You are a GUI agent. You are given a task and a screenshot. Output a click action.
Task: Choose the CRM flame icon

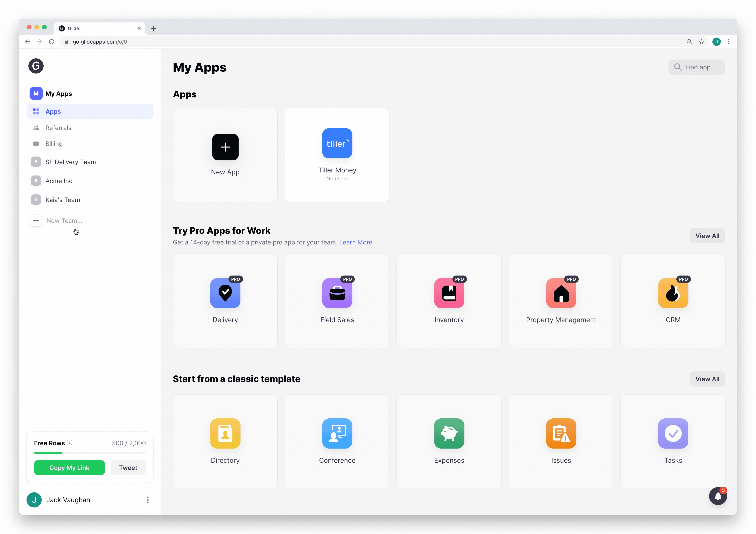pos(673,293)
